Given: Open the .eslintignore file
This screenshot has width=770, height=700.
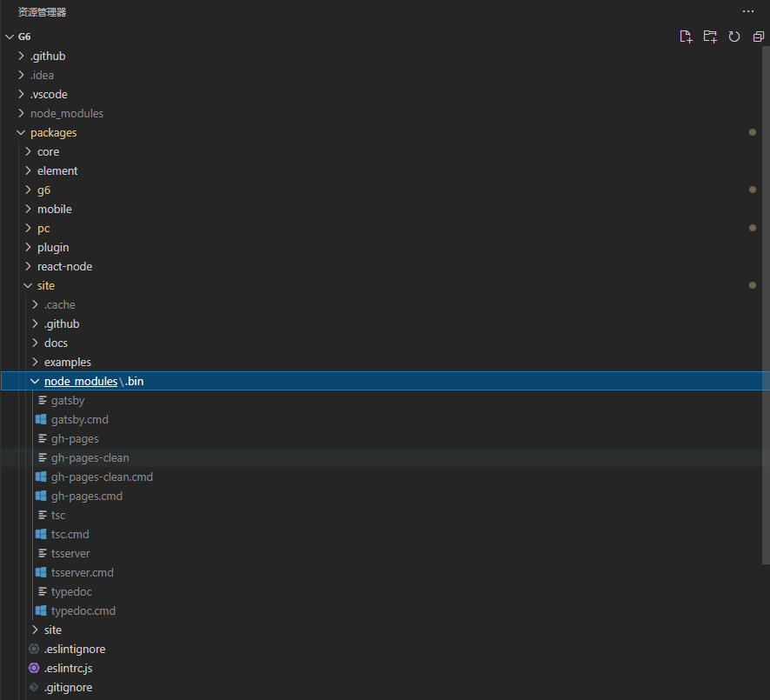Looking at the screenshot, I should [x=75, y=649].
